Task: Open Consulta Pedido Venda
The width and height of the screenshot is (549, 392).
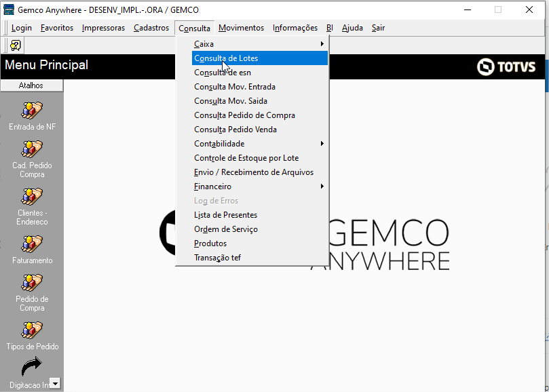Action: click(x=260, y=130)
